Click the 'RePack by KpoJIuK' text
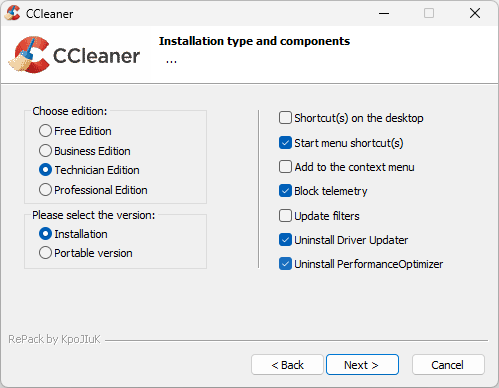 [54, 339]
